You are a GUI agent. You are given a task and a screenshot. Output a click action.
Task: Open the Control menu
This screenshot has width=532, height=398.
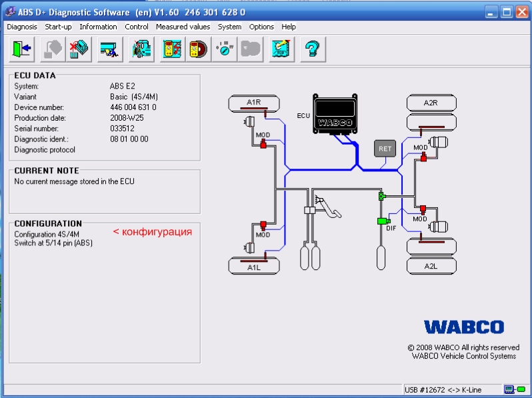(x=137, y=27)
